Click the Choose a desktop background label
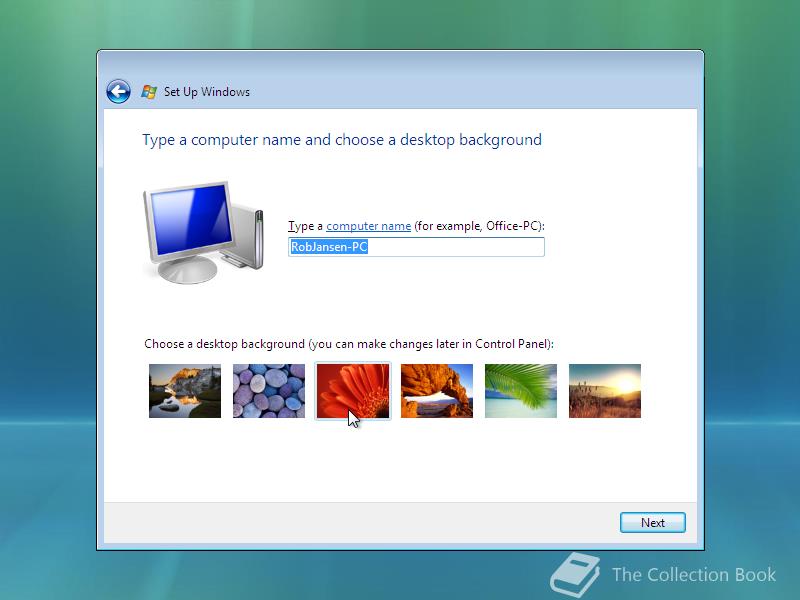Image resolution: width=800 pixels, height=600 pixels. [349, 344]
